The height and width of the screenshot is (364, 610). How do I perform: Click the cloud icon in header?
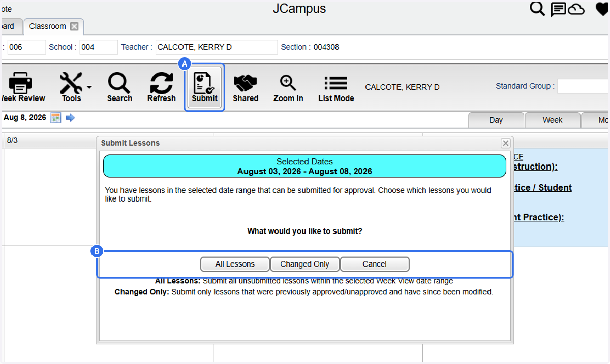point(576,9)
